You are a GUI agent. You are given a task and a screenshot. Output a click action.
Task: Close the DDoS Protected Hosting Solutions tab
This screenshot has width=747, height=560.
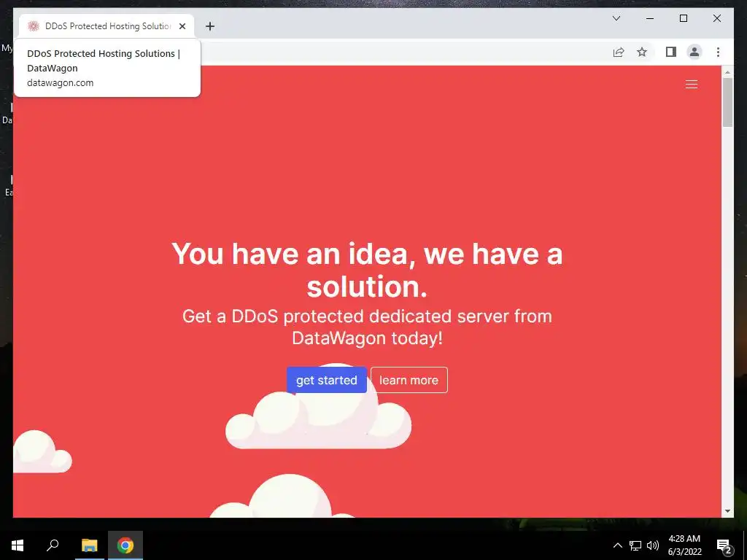point(182,26)
